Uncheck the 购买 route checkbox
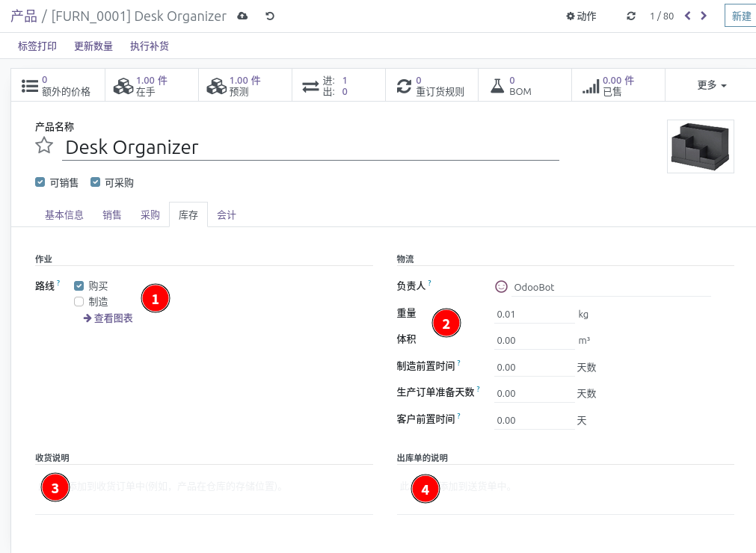This screenshot has height=553, width=756. [x=79, y=285]
